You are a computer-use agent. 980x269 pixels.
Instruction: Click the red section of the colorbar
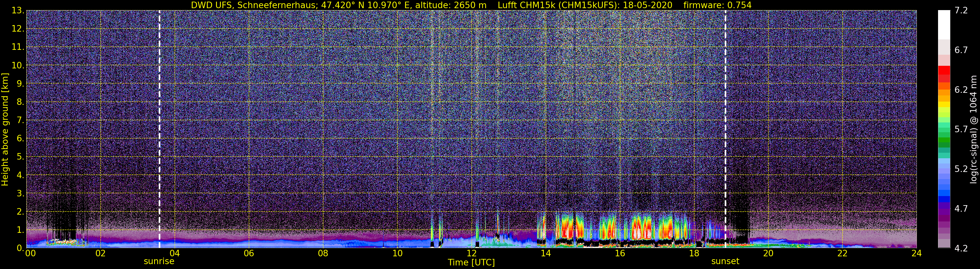pyautogui.click(x=944, y=74)
